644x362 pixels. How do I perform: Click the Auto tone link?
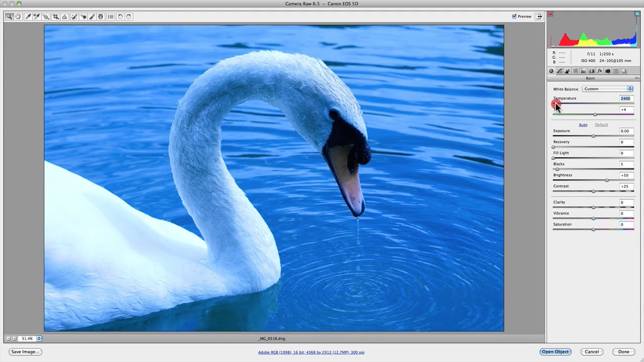tap(583, 125)
